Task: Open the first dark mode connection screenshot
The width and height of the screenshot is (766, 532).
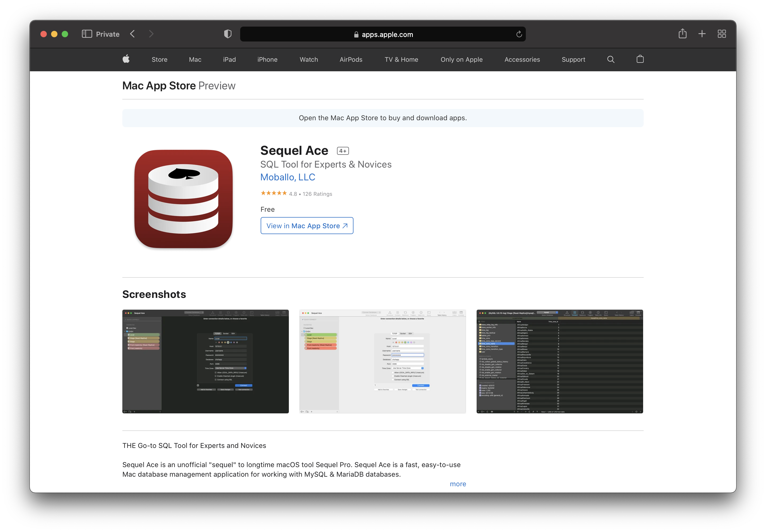Action: [205, 361]
